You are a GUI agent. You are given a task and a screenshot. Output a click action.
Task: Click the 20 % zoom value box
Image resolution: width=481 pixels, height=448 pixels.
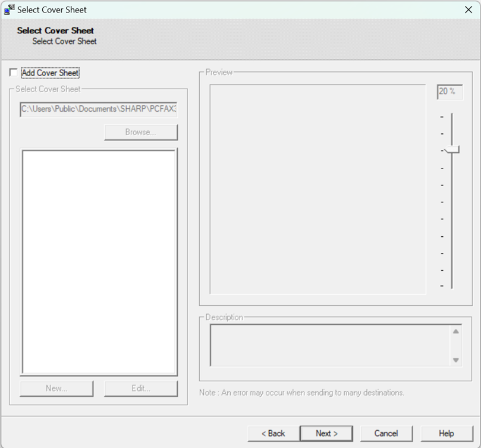pyautogui.click(x=449, y=92)
